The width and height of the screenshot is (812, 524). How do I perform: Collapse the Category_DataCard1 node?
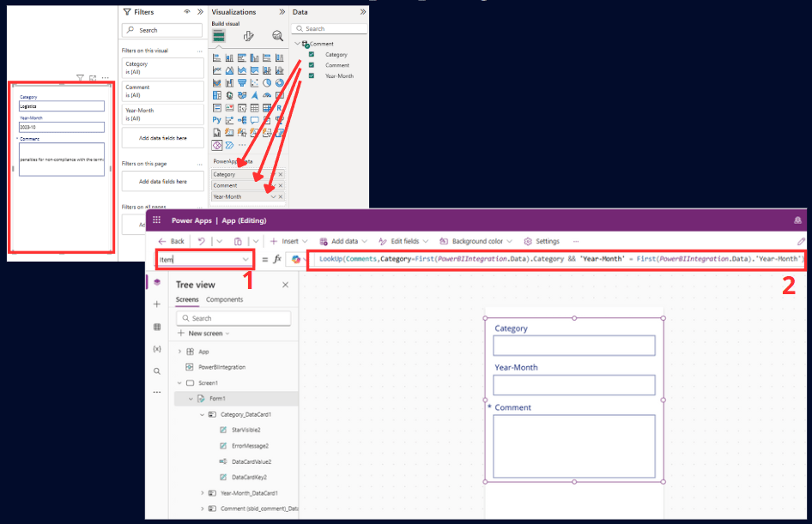(202, 414)
